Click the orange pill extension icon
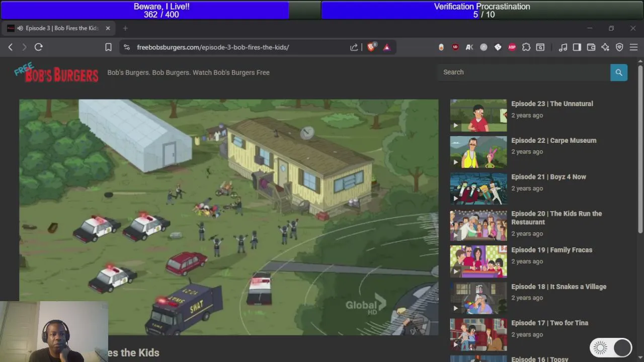Image resolution: width=644 pixels, height=362 pixels. [x=441, y=47]
